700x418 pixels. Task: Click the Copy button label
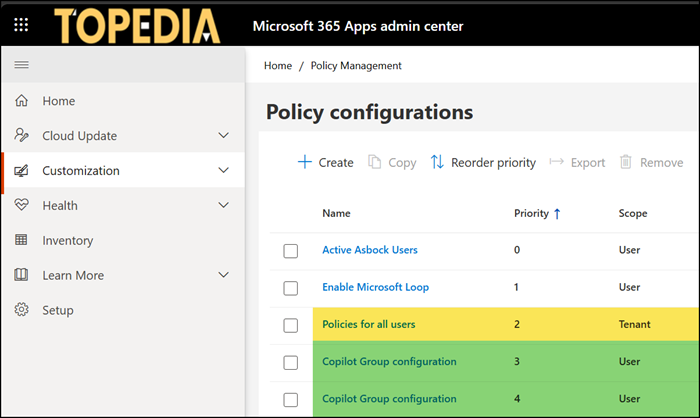point(402,163)
